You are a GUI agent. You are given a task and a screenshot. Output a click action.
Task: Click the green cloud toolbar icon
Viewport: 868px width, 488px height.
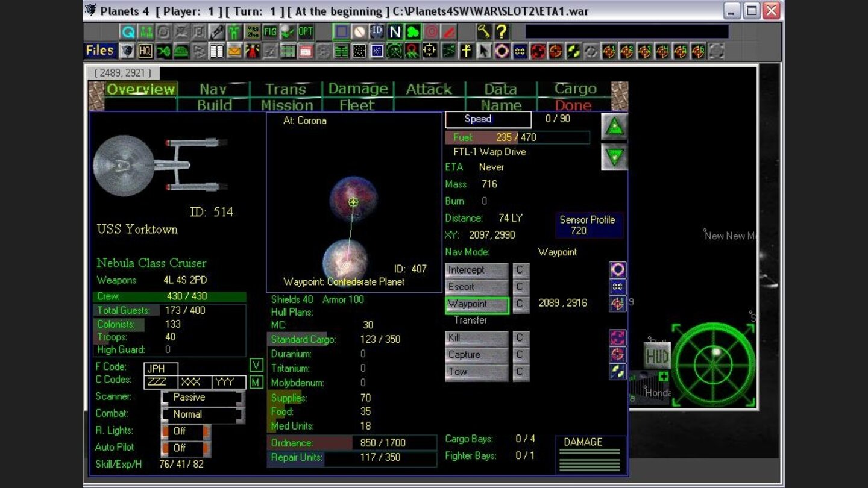414,31
